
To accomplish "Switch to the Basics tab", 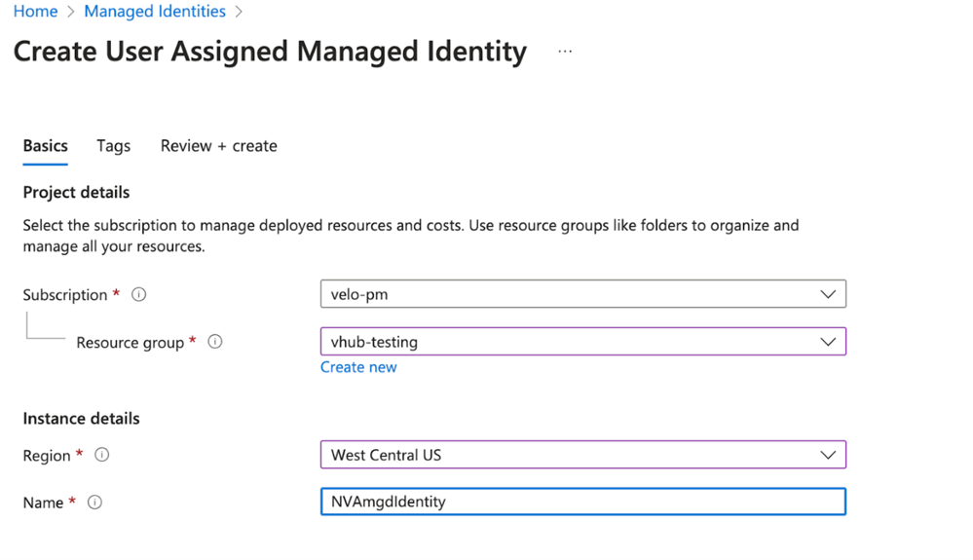I will 45,146.
